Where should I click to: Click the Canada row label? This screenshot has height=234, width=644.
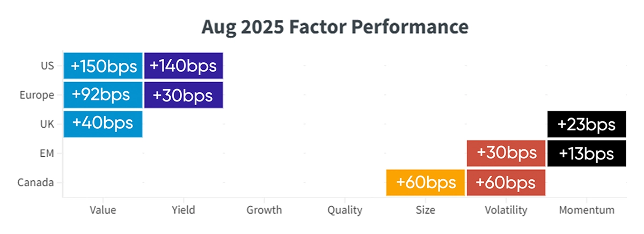coord(35,182)
